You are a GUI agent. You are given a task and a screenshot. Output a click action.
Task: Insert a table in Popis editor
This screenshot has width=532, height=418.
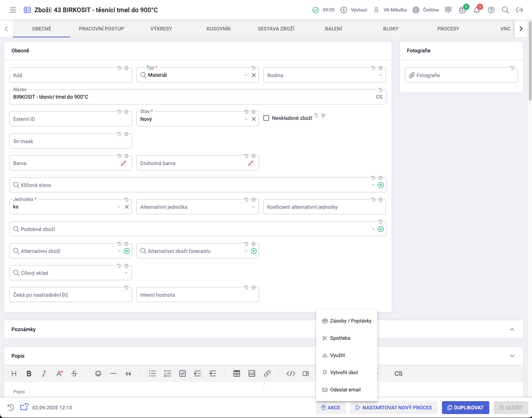pos(237,374)
